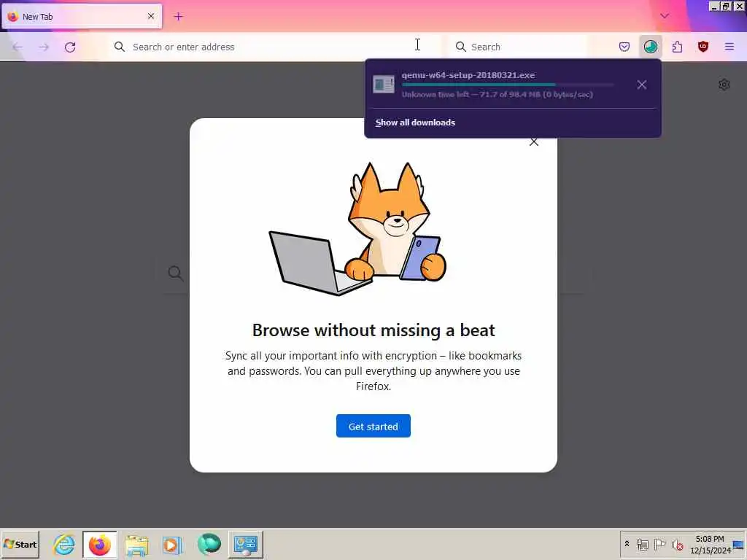747x560 pixels.
Task: Restore down the Firefox window
Action: click(x=726, y=6)
